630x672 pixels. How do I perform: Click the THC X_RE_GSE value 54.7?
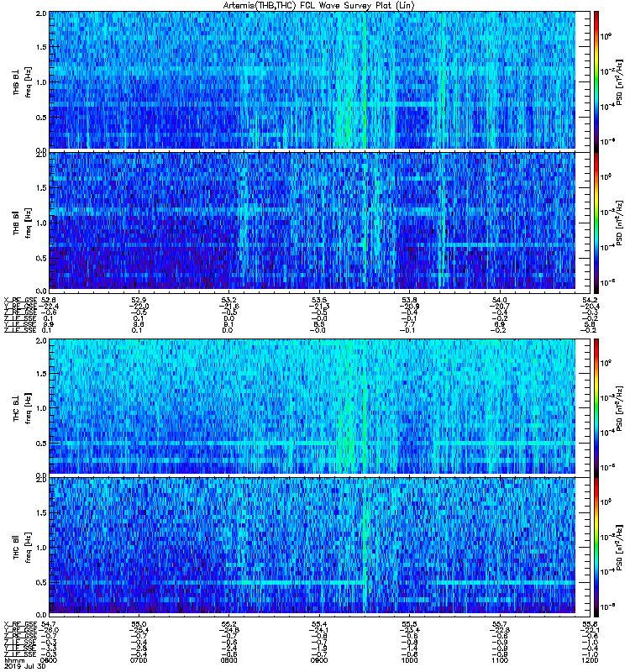(48, 624)
